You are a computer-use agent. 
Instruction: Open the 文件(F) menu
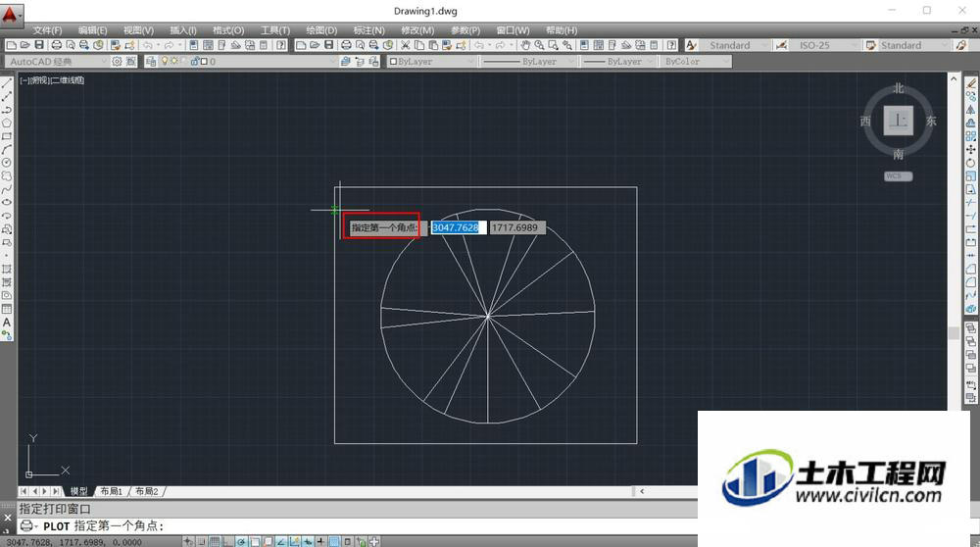47,30
